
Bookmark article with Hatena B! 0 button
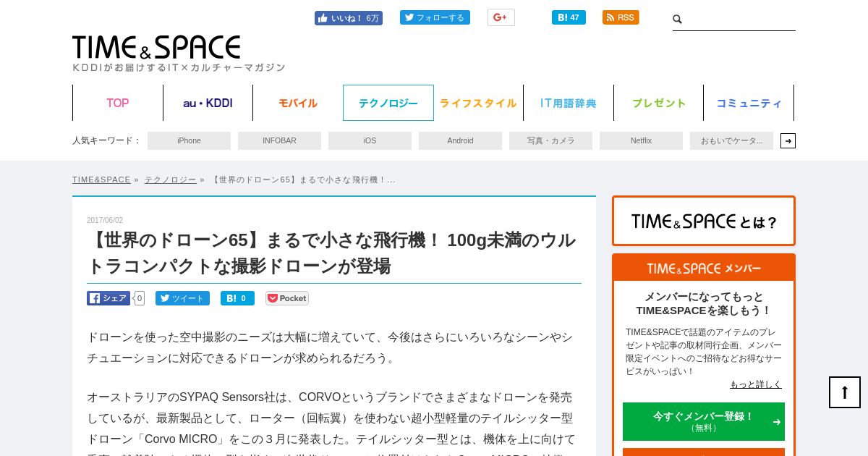coord(237,298)
